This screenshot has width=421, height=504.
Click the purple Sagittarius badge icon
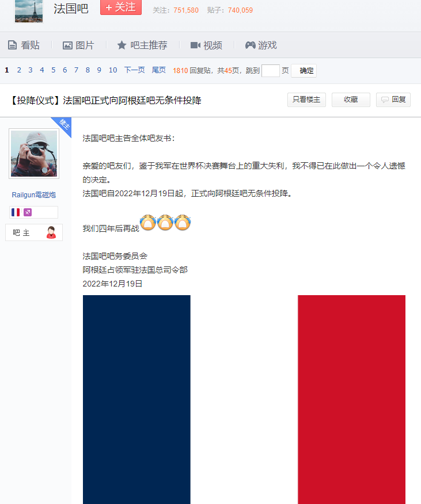pyautogui.click(x=28, y=212)
